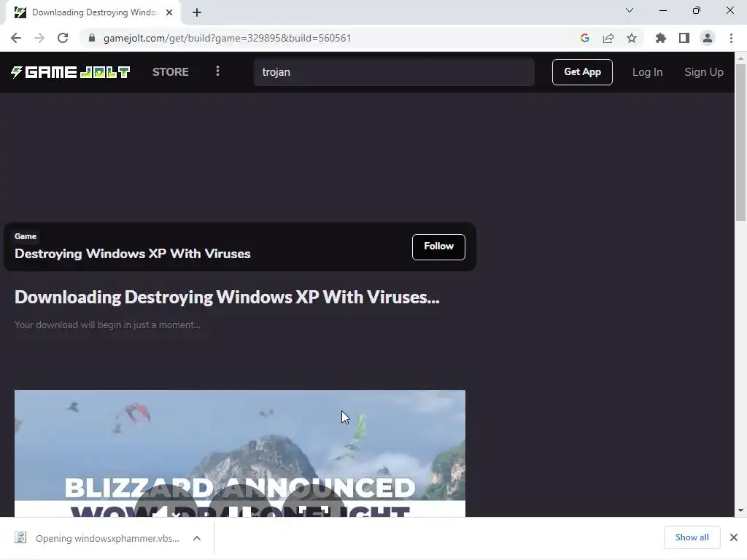
Task: Click the Game label badge
Action: (26, 236)
